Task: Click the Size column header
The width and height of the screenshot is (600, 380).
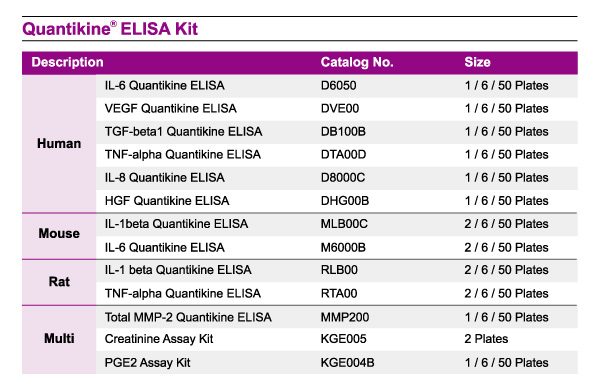Action: click(477, 62)
